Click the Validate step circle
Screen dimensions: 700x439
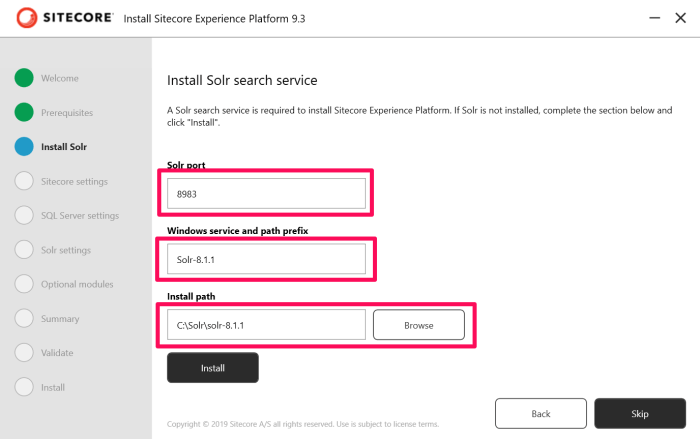pos(24,352)
